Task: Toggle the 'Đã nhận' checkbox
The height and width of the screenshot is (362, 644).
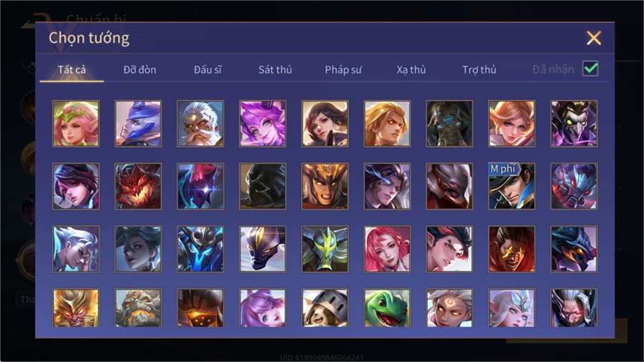Action: [590, 69]
